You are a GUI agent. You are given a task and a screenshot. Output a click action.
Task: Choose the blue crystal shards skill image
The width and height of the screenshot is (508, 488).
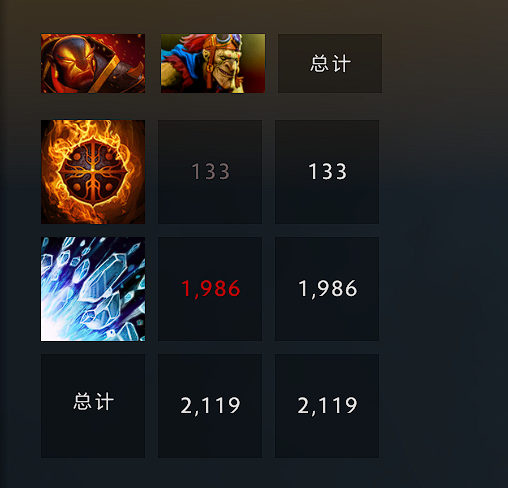[x=93, y=289]
